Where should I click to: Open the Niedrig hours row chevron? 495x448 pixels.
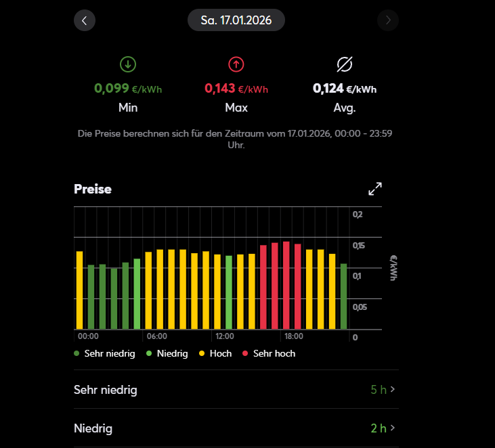[x=392, y=428]
